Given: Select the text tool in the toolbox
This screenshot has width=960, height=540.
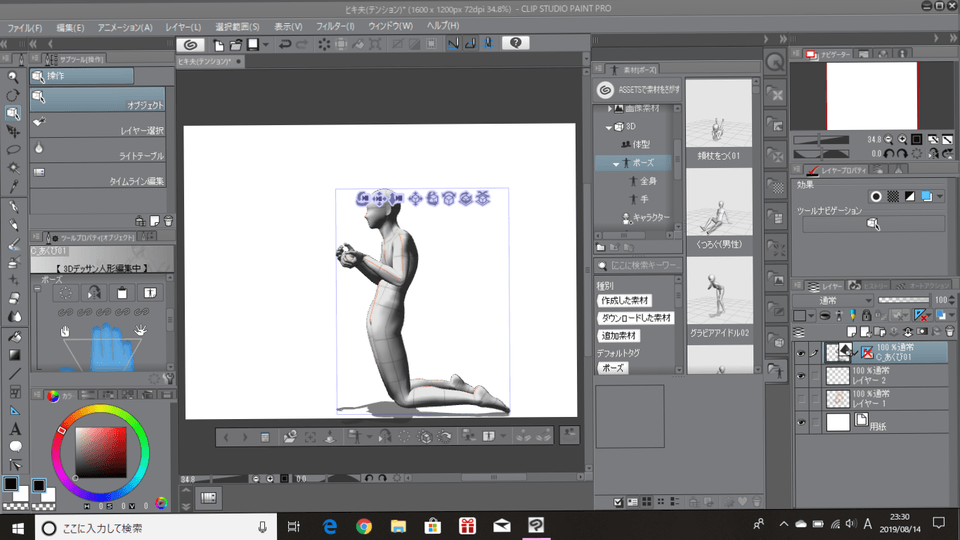Looking at the screenshot, I should tap(14, 428).
